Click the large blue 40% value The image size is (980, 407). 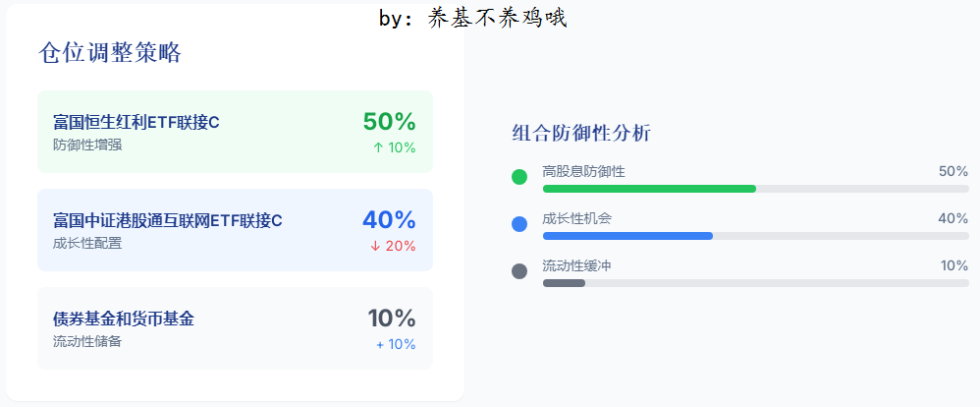point(390,220)
